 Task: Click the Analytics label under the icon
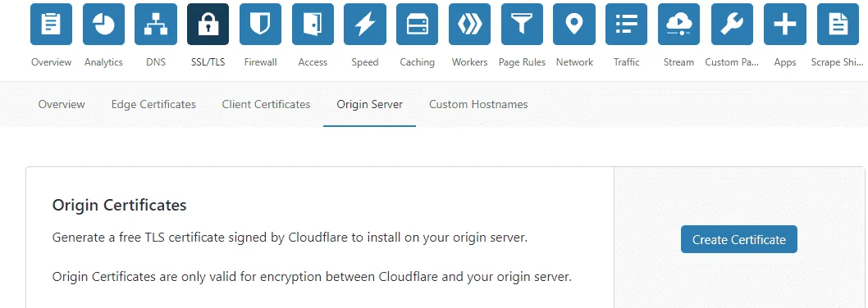pyautogui.click(x=103, y=62)
